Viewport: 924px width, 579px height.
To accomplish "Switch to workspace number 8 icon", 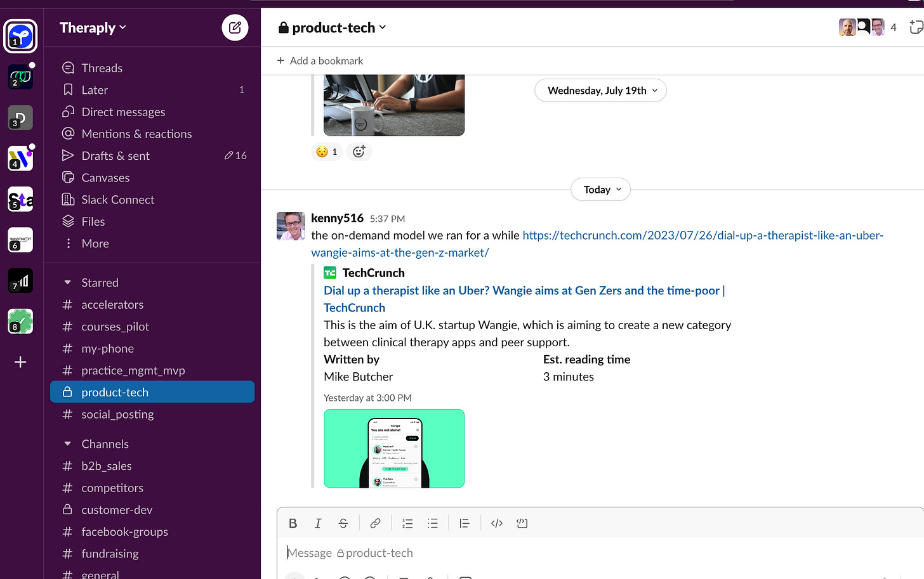I will pyautogui.click(x=20, y=321).
